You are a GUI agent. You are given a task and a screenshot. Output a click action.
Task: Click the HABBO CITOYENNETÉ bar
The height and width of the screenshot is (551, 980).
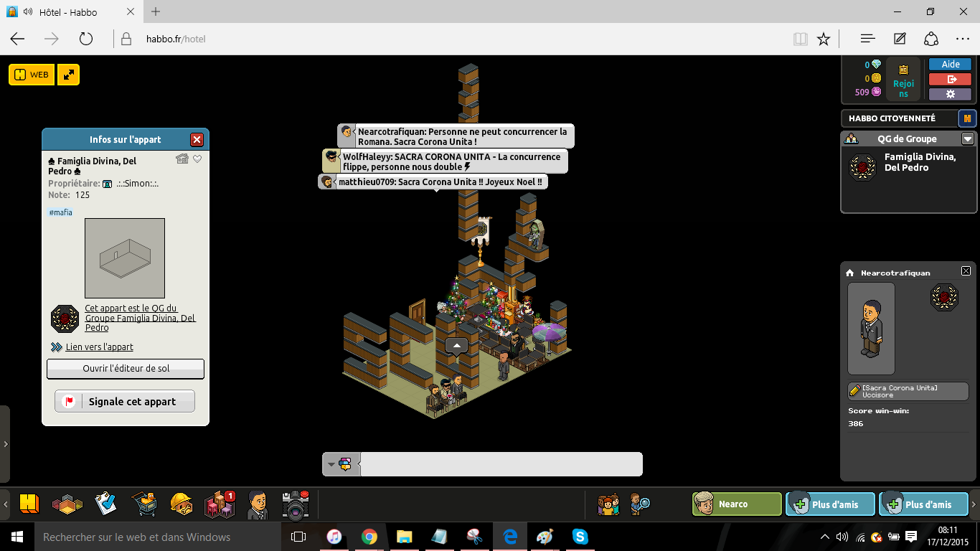[x=900, y=118]
